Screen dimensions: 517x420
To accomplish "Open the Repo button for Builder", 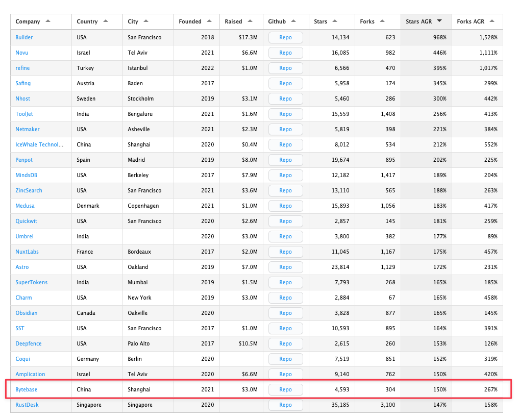I will tap(285, 37).
